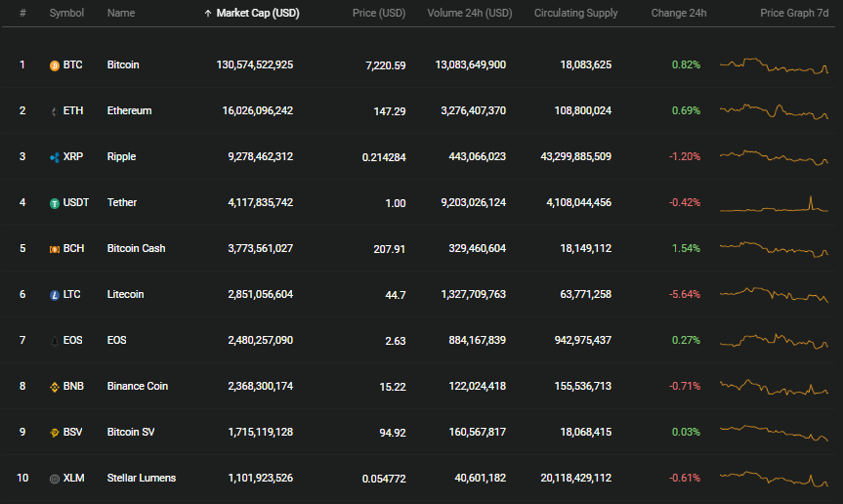Click the Bitcoin Cash BCH icon
843x504 pixels.
click(x=55, y=249)
